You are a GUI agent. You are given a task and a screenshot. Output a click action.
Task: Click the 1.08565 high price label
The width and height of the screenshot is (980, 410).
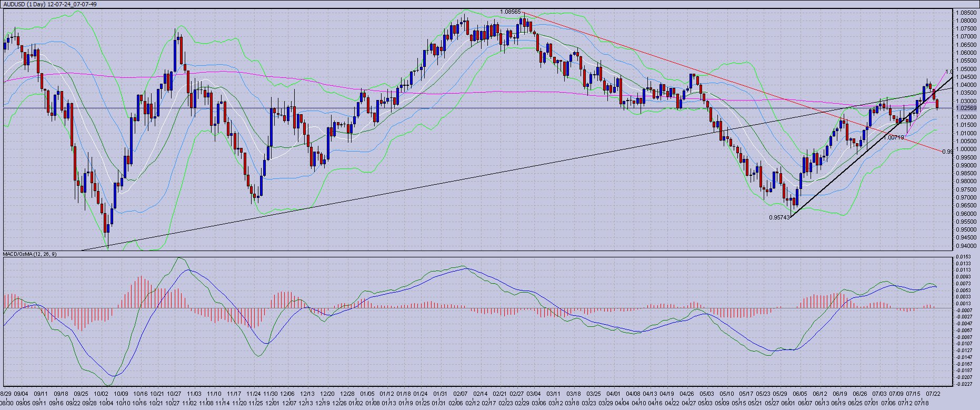point(510,12)
